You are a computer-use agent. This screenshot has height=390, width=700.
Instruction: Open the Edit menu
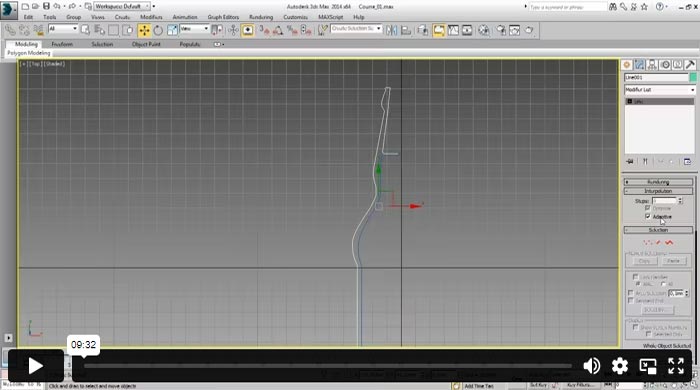[x=28, y=17]
